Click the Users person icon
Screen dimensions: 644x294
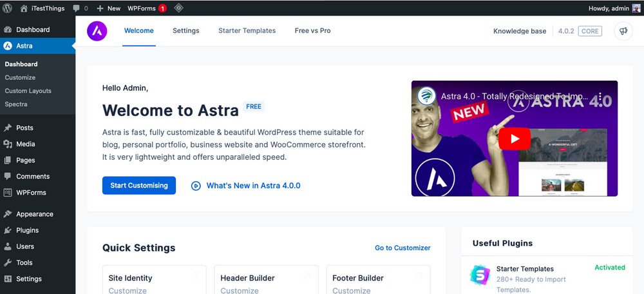(7, 246)
